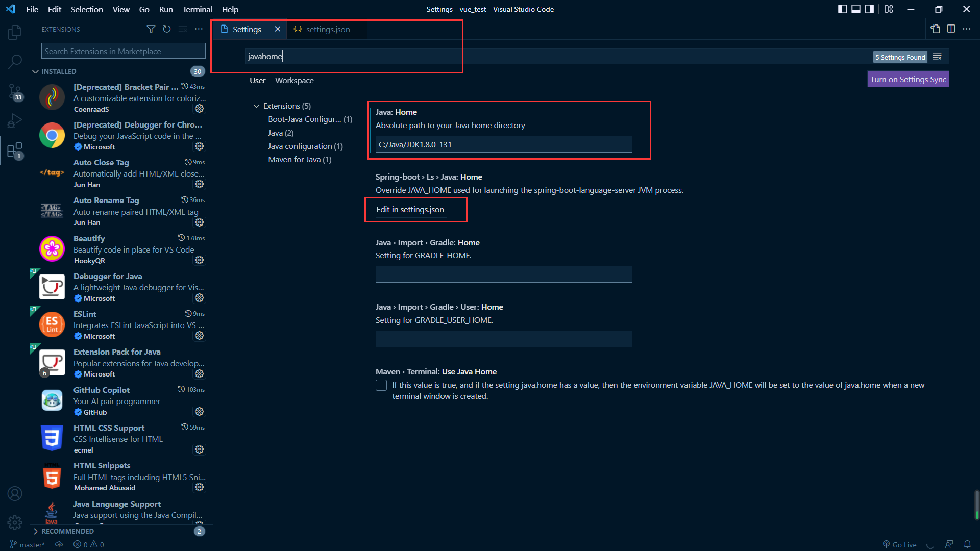The image size is (980, 551).
Task: Toggle Secondary Side Bar layout icon
Action: (869, 9)
